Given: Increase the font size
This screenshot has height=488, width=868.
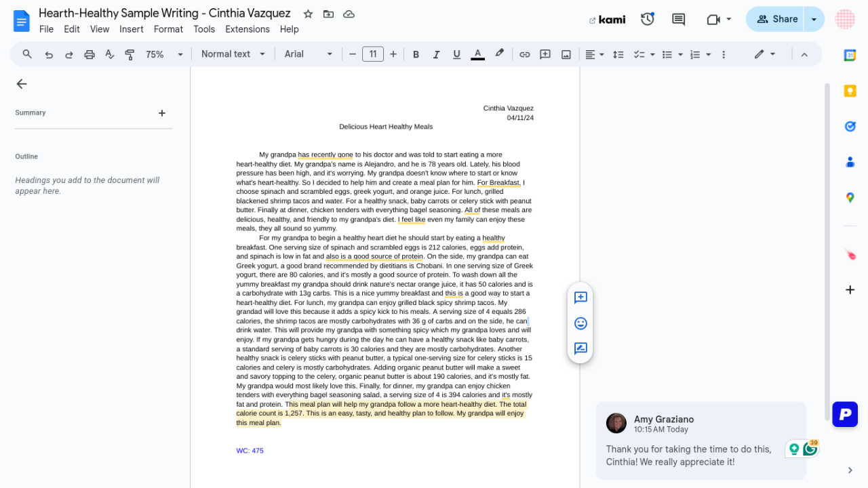Looking at the screenshot, I should pos(393,54).
